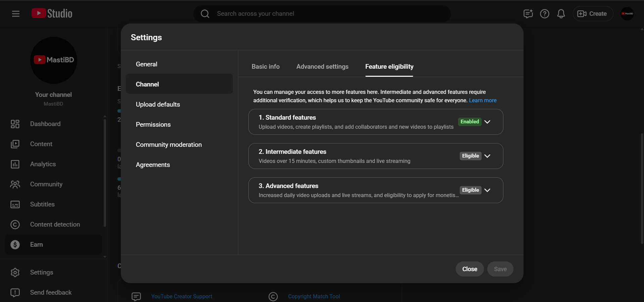Open the notifications bell
This screenshot has width=644, height=302.
pos(561,14)
